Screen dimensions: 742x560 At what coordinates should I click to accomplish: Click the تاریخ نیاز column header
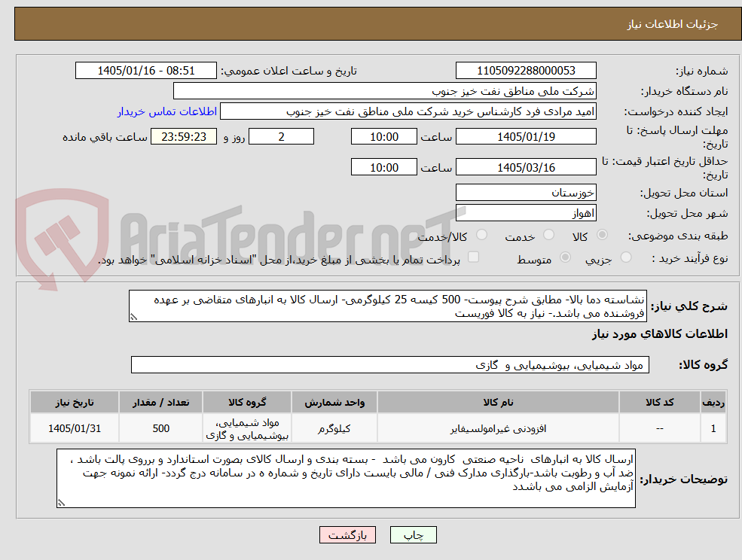click(x=75, y=402)
